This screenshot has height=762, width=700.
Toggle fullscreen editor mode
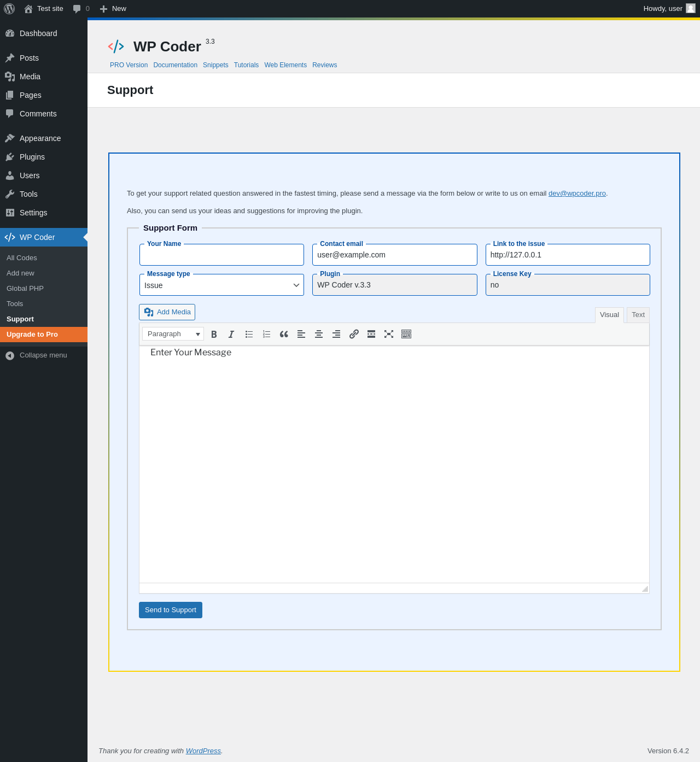[x=389, y=334]
